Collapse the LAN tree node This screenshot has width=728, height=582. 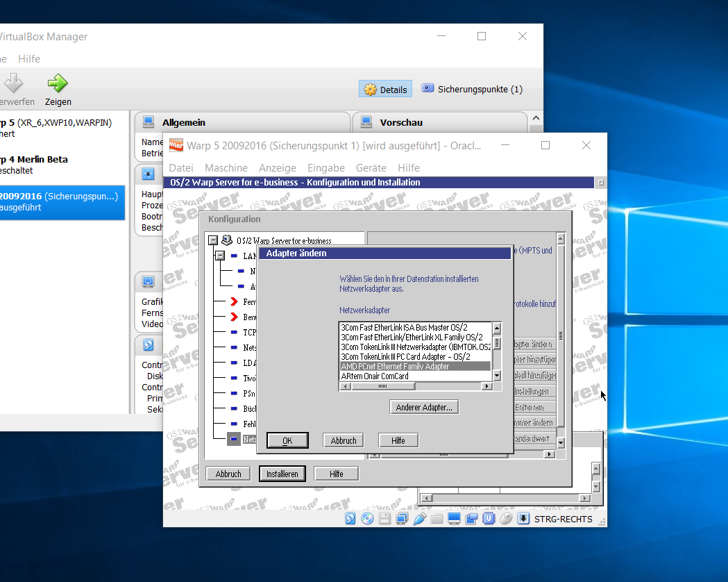click(220, 256)
